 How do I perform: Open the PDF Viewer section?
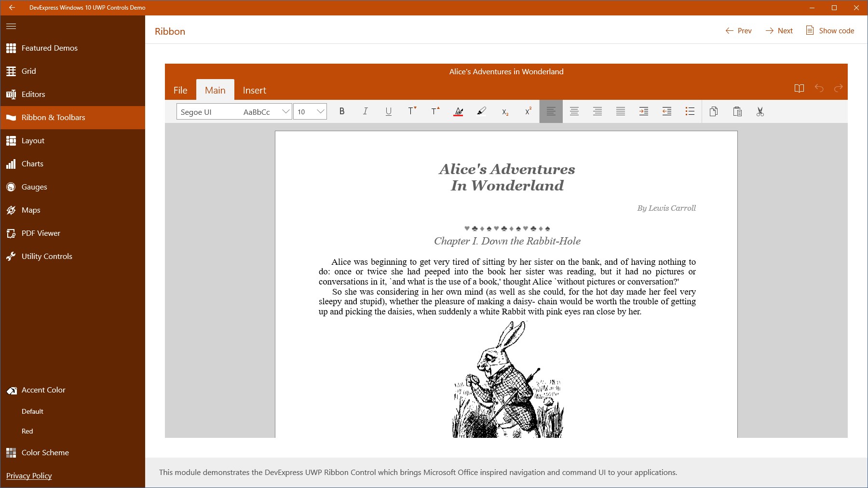73,233
